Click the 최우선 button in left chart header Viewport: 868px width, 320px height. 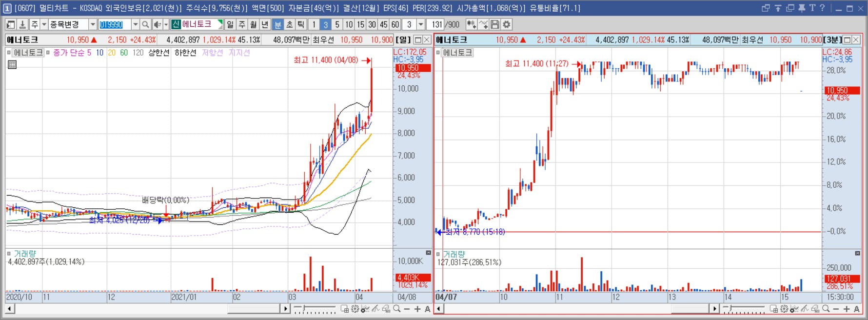pos(323,40)
